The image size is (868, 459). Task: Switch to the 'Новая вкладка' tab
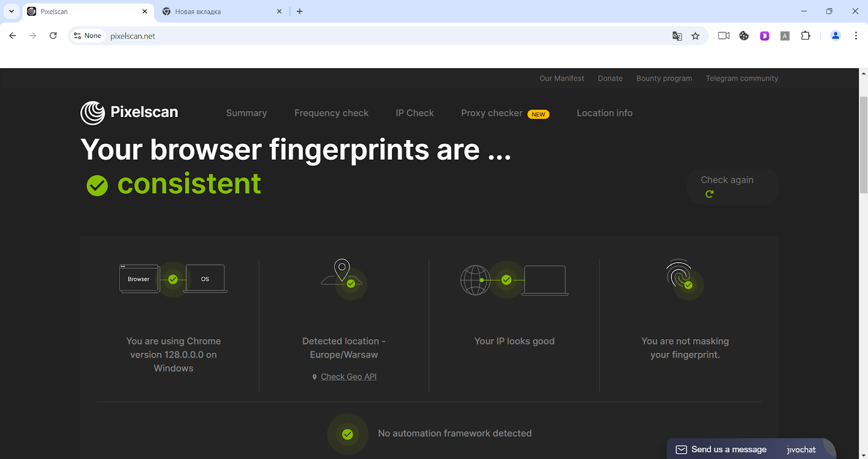click(222, 11)
